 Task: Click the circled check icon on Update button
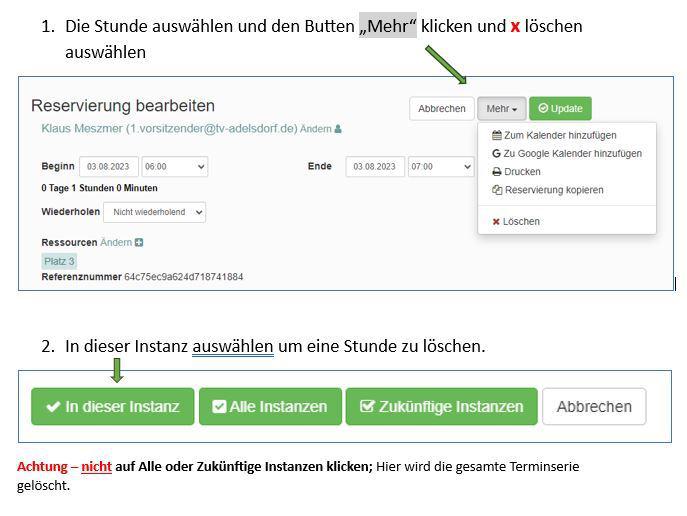point(543,109)
